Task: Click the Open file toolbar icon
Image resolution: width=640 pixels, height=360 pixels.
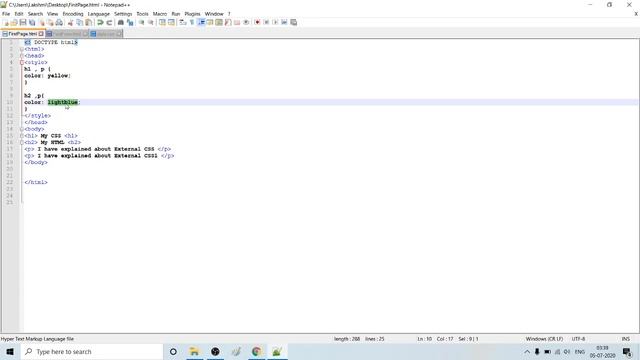Action: 14,22
